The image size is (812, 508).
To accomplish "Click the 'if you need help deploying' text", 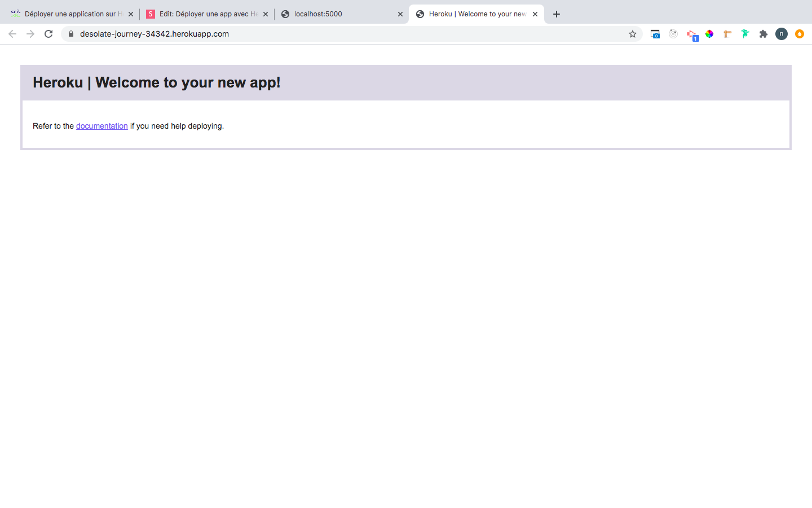I will tap(177, 126).
